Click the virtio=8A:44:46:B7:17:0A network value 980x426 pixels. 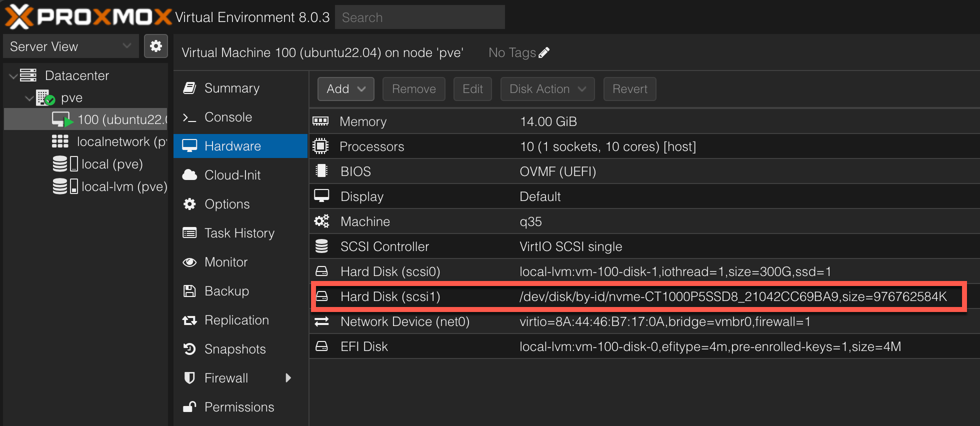click(665, 321)
